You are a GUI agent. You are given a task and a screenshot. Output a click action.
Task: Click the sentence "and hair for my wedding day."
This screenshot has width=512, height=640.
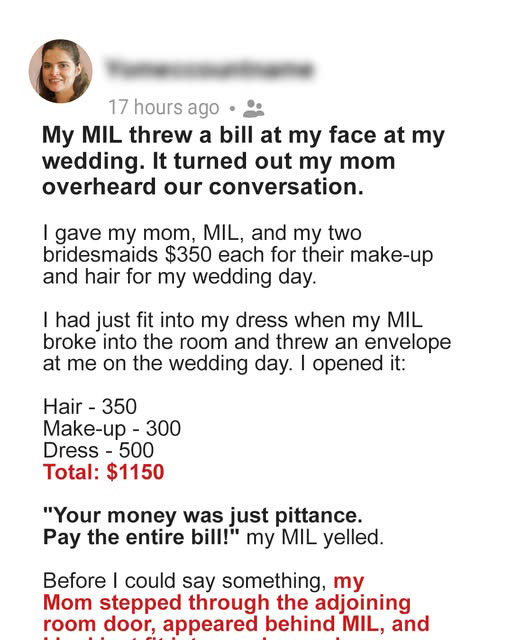pyautogui.click(x=180, y=277)
